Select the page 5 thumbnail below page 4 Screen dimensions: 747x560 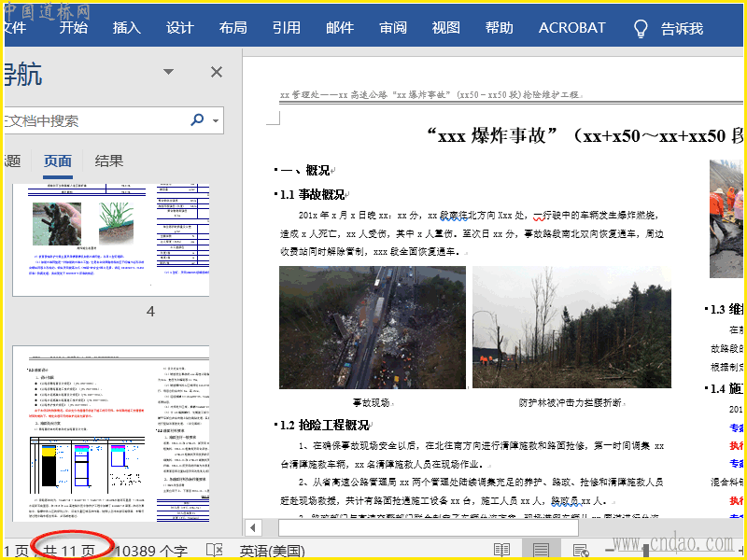[x=111, y=433]
